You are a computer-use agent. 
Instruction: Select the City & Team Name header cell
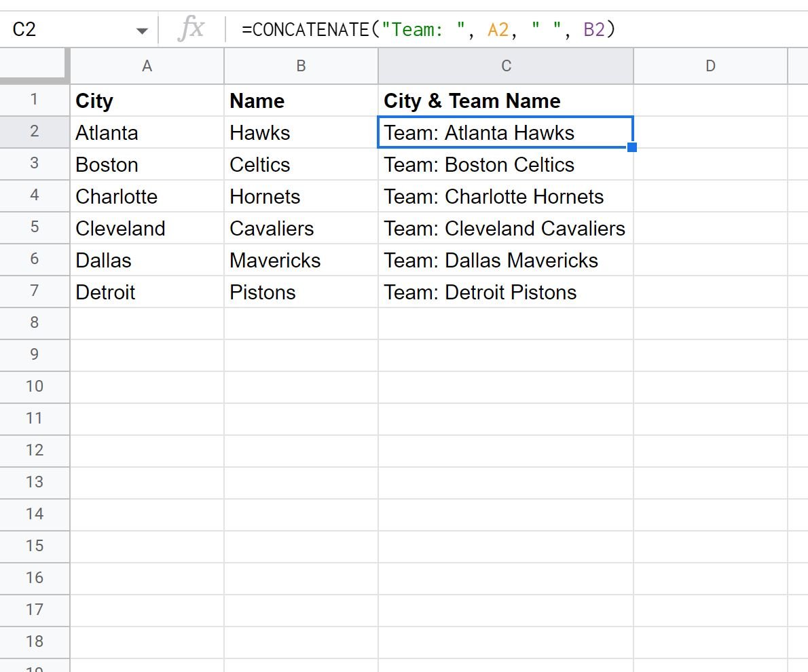pos(506,100)
